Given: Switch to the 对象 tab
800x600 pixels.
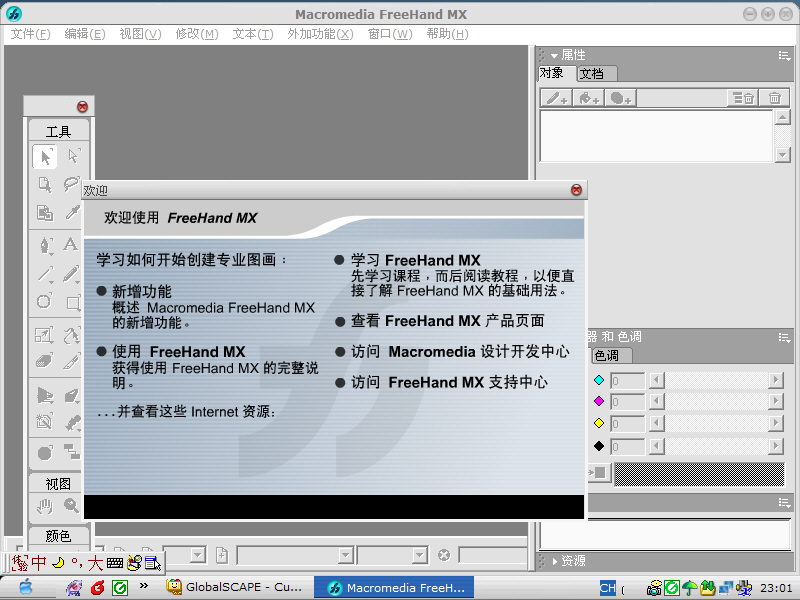Looking at the screenshot, I should (557, 73).
